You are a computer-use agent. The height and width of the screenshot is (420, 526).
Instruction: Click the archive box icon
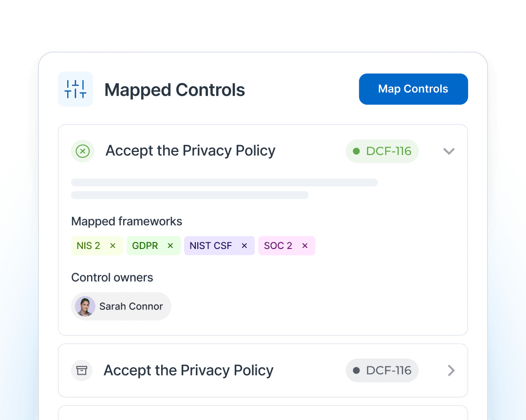coord(82,370)
